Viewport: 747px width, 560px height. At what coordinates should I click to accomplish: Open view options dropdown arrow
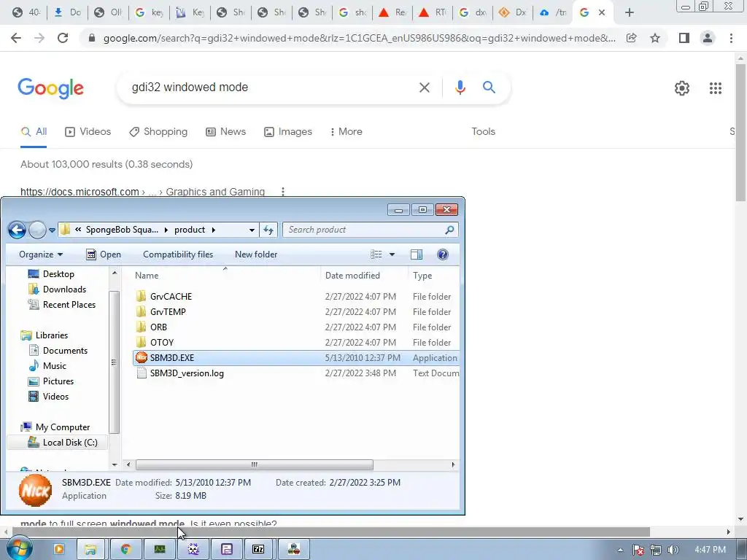(x=392, y=254)
